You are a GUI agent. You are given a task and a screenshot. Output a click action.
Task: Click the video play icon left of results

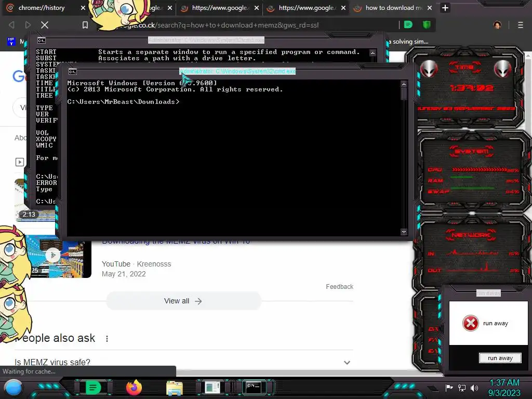(20, 162)
